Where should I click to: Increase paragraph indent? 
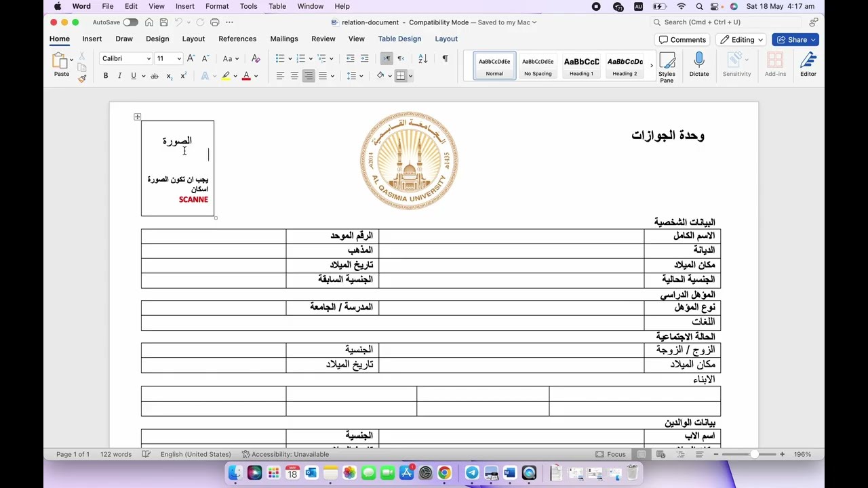tap(365, 58)
